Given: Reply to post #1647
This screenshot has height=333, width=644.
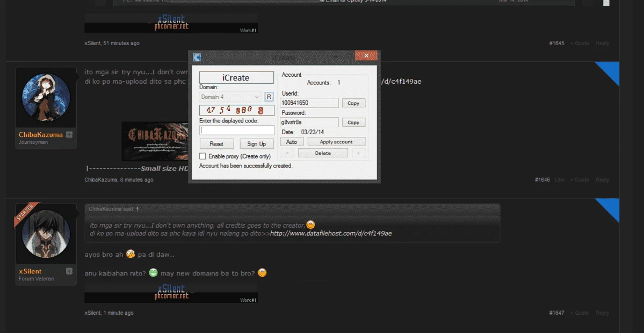Looking at the screenshot, I should tap(603, 313).
